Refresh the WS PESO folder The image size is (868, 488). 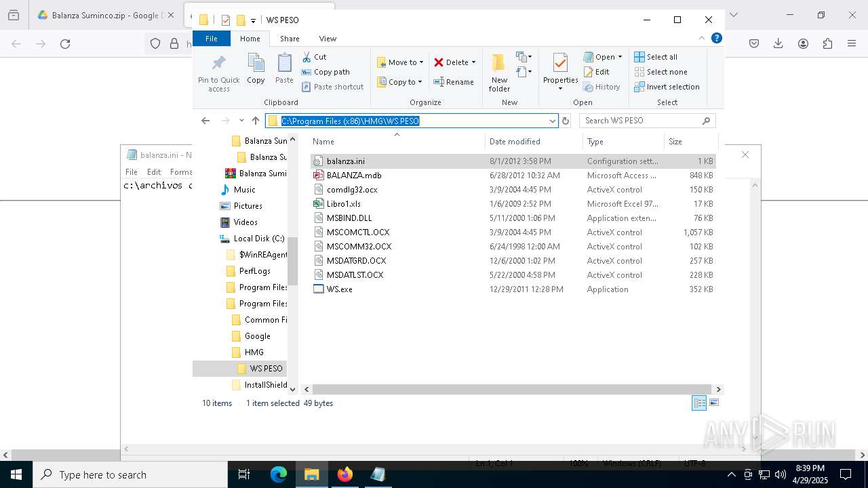tap(566, 121)
